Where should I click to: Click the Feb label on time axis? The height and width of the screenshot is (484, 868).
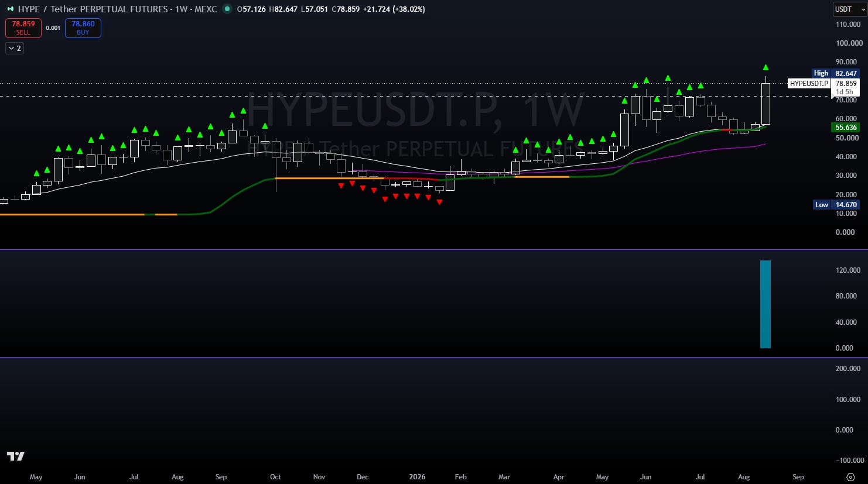[x=461, y=477]
